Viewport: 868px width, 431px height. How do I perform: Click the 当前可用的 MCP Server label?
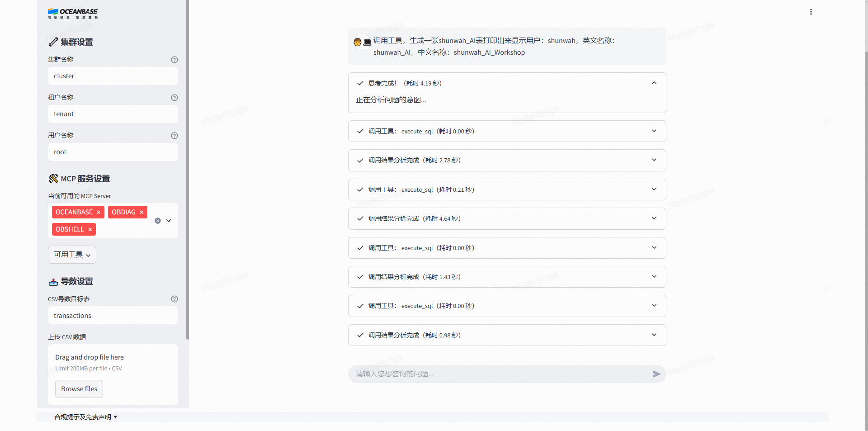[80, 196]
